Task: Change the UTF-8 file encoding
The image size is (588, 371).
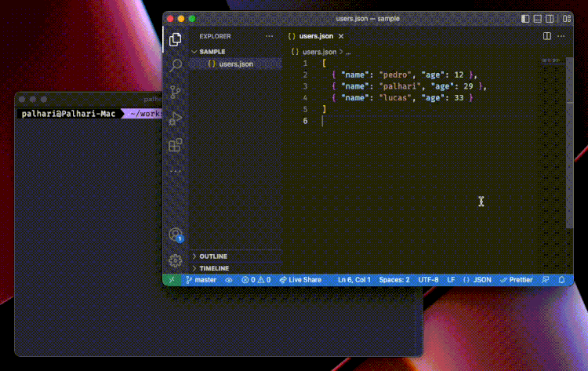Action: [x=428, y=280]
